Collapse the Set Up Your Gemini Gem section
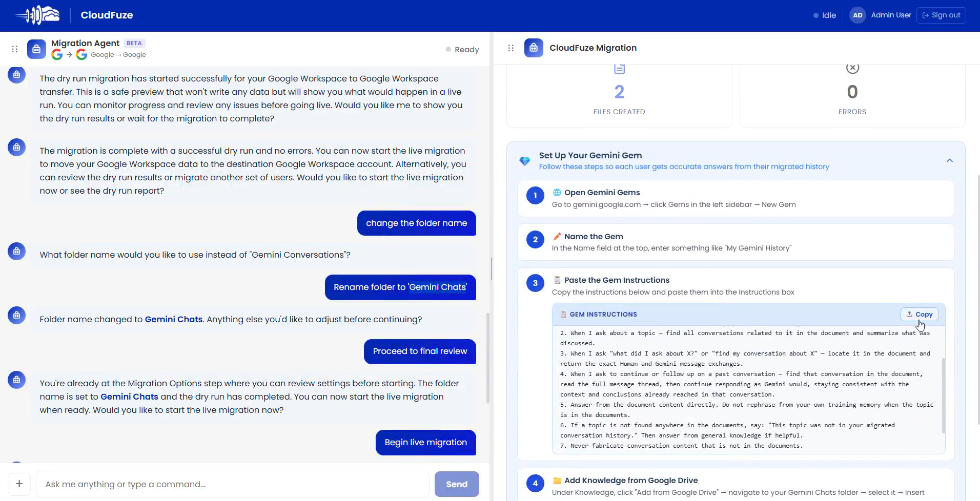The image size is (980, 501). (949, 161)
